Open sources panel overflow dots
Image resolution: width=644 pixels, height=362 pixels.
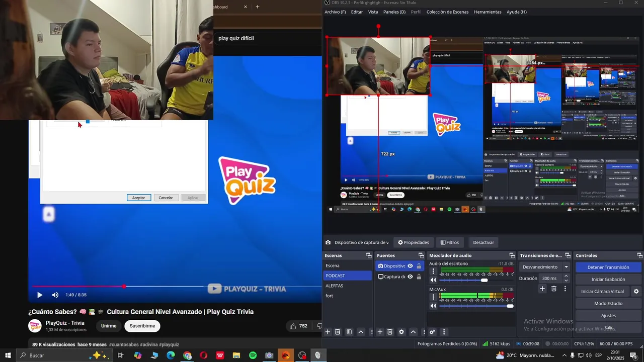tap(424, 332)
